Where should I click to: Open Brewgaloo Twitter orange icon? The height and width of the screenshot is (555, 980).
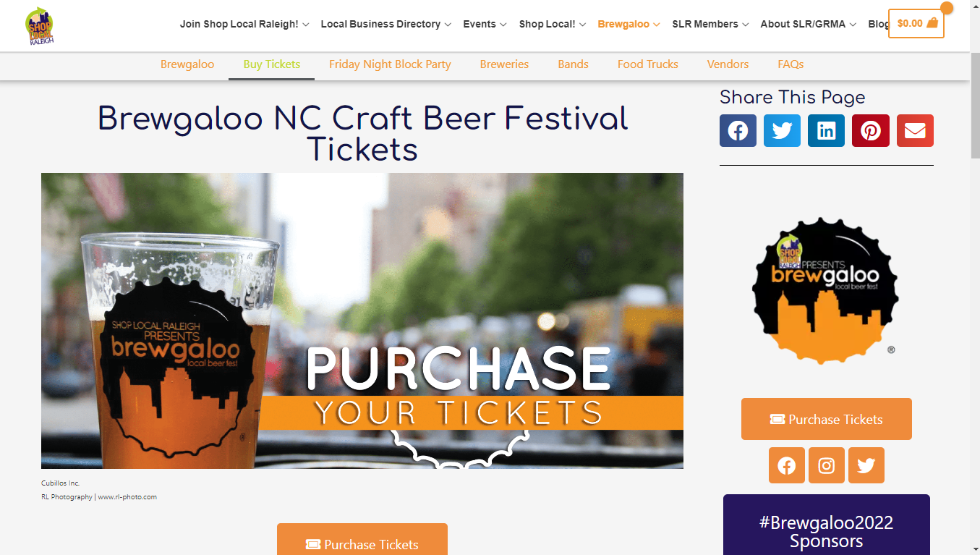tap(866, 465)
